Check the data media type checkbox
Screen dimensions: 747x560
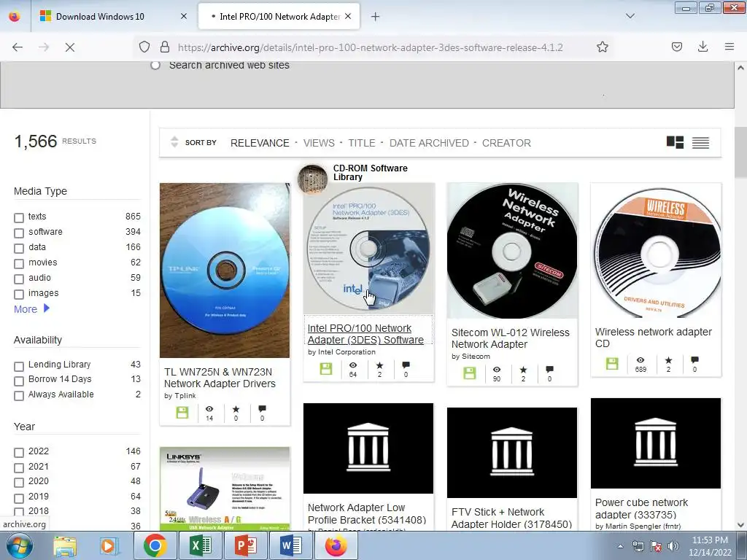coord(19,248)
